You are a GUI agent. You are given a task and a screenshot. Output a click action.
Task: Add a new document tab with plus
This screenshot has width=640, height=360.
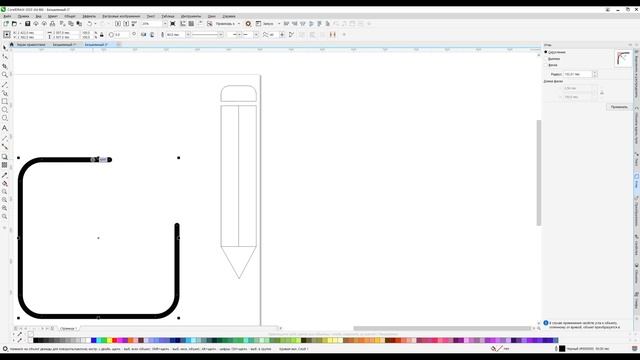(x=119, y=44)
